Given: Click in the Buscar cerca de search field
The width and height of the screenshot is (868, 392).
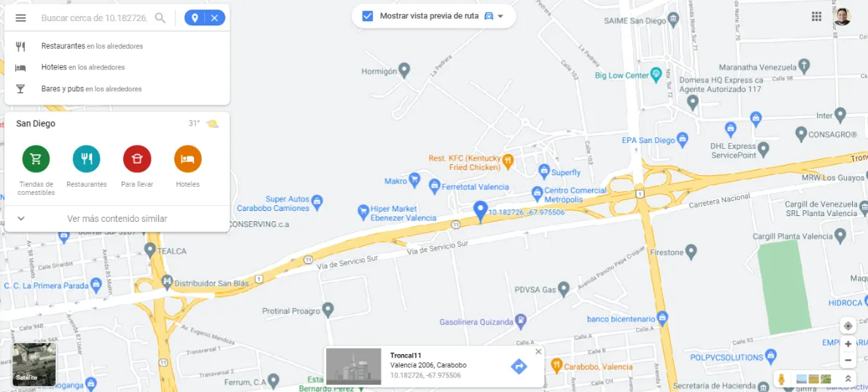Looking at the screenshot, I should 94,18.
